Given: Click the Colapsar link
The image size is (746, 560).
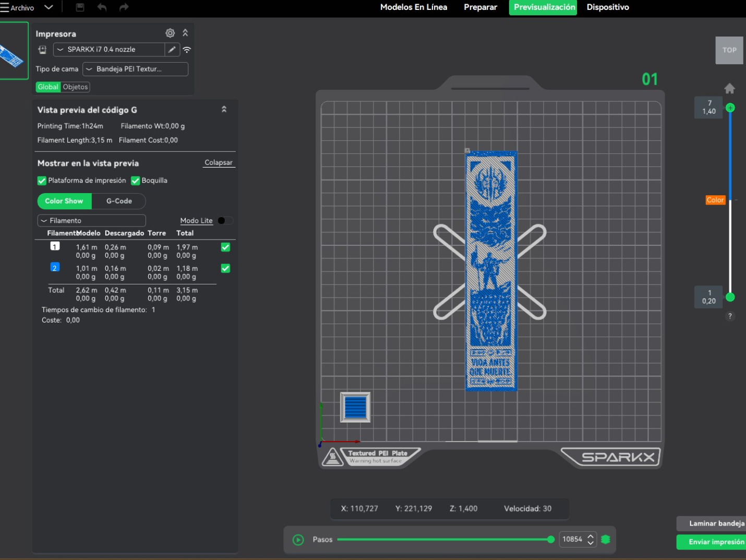Looking at the screenshot, I should (219, 162).
